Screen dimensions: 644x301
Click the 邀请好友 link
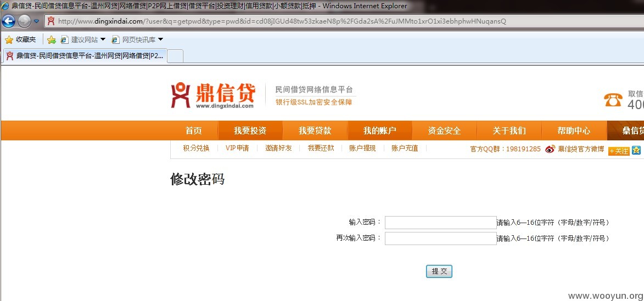point(278,149)
